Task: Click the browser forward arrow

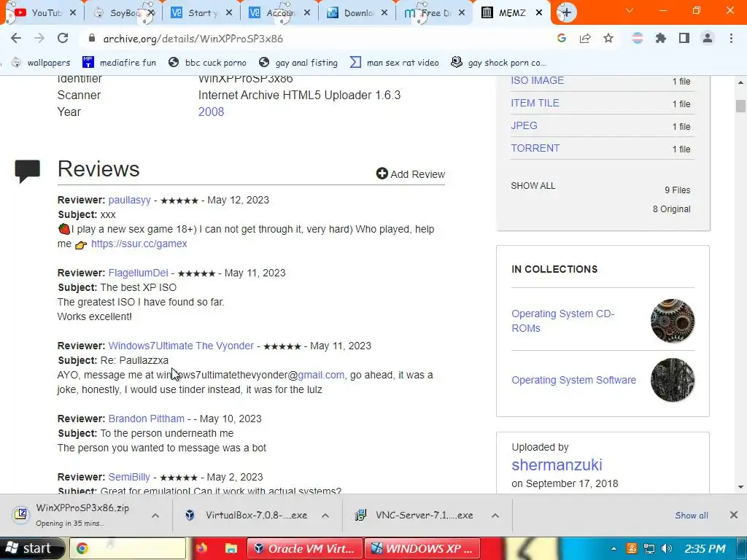Action: [x=39, y=38]
